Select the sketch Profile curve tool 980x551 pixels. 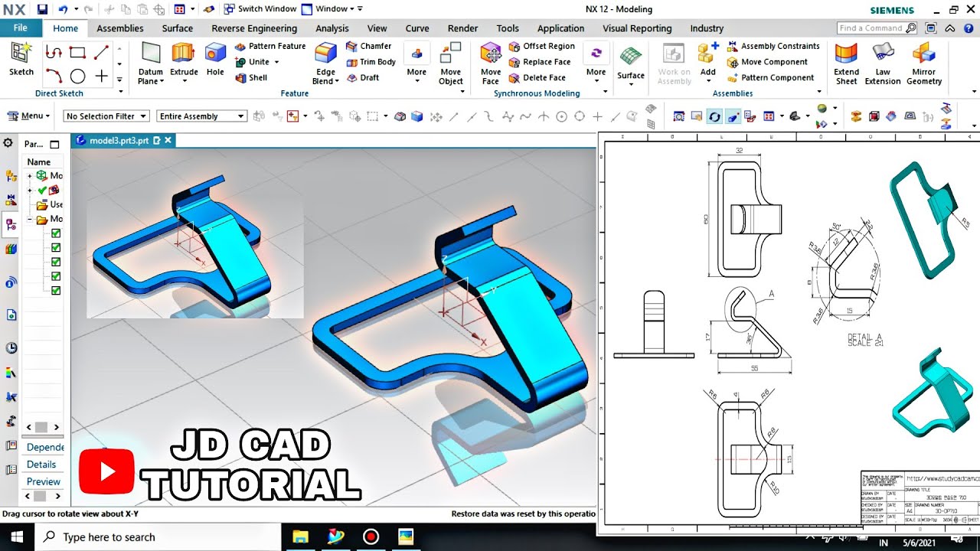pyautogui.click(x=54, y=52)
